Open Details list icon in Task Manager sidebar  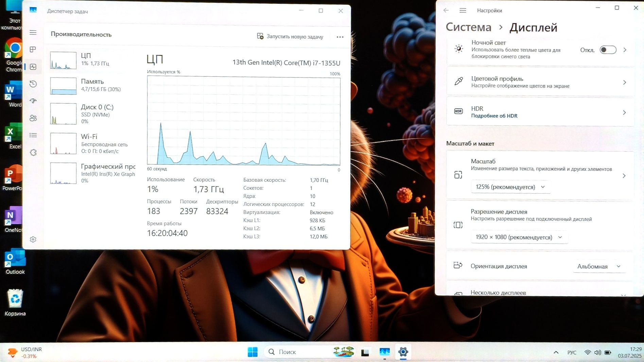[33, 135]
